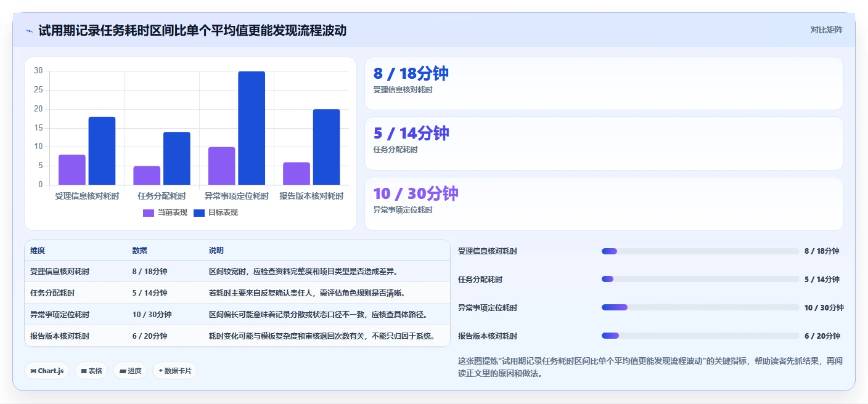Click the 报告版本核对耗时 progress bar
The image size is (868, 404).
coord(700,336)
